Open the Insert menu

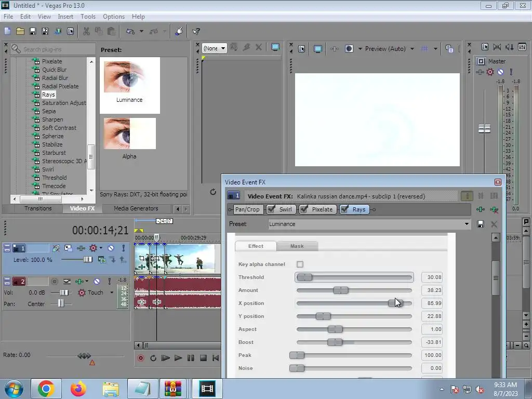pos(65,16)
